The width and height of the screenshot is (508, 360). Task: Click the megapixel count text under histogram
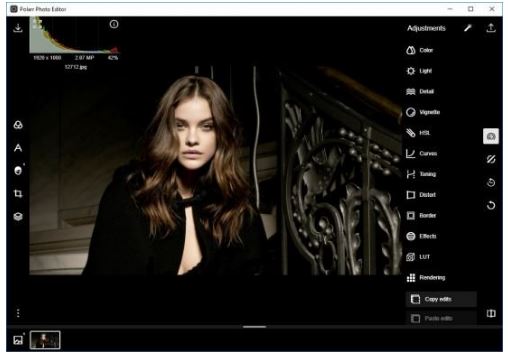(x=84, y=58)
